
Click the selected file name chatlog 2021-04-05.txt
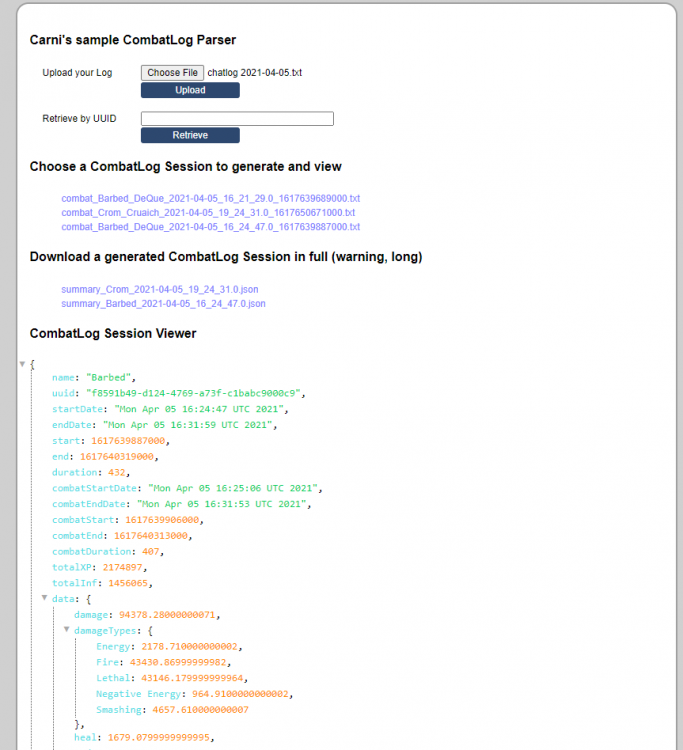click(255, 73)
